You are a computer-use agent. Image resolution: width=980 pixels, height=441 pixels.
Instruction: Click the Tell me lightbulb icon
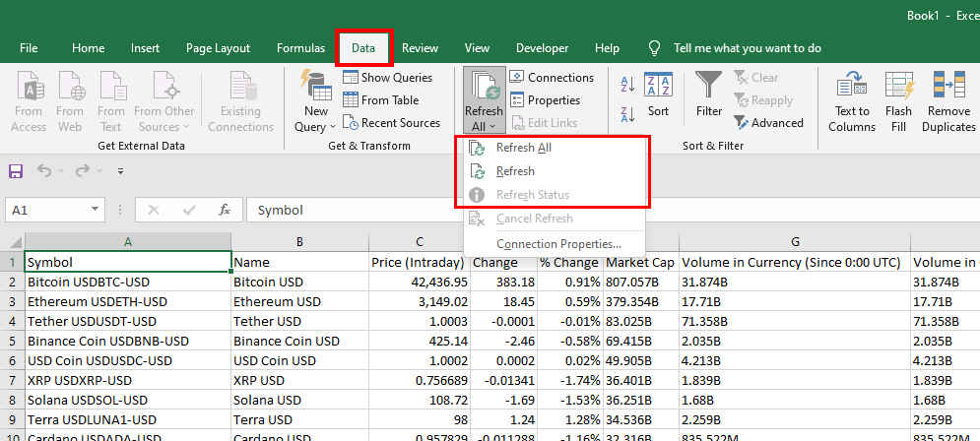(654, 48)
